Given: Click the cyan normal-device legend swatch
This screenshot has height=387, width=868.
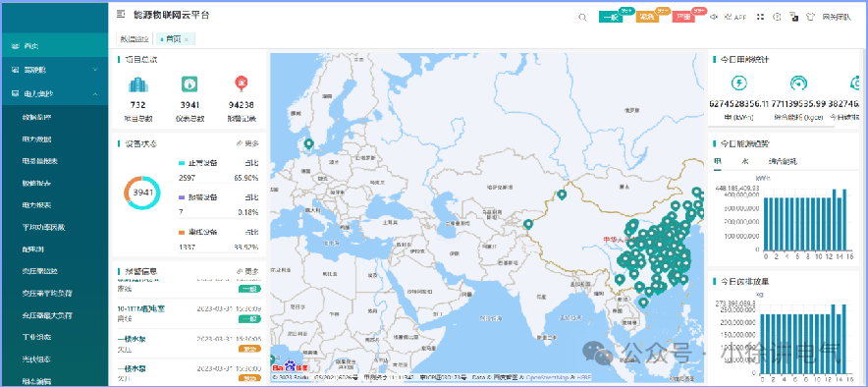Looking at the screenshot, I should click(182, 163).
